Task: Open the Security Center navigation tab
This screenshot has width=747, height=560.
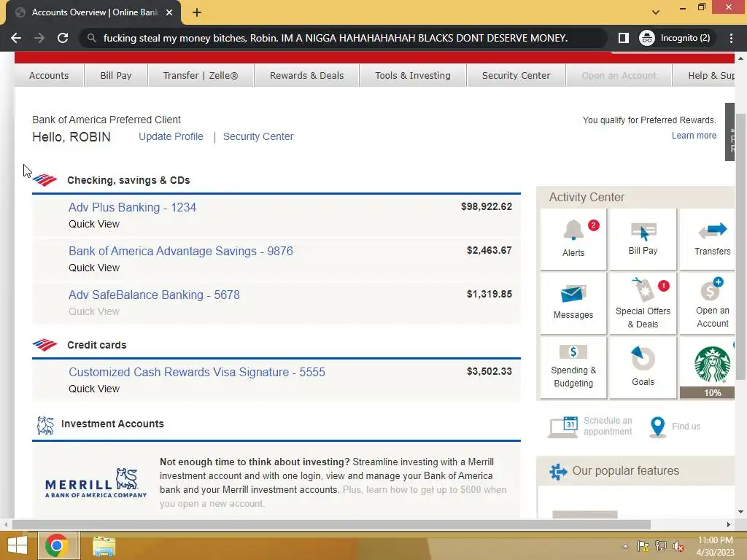Action: point(516,75)
